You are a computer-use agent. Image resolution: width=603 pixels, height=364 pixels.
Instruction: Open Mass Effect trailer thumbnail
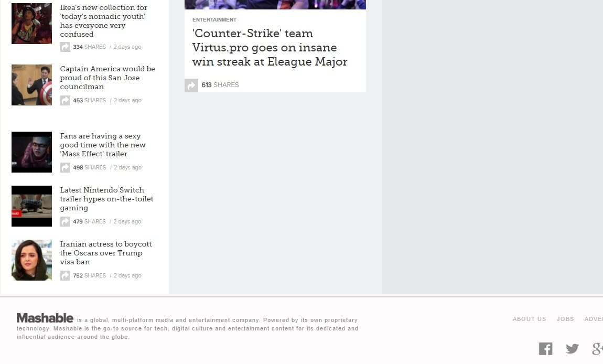31,152
